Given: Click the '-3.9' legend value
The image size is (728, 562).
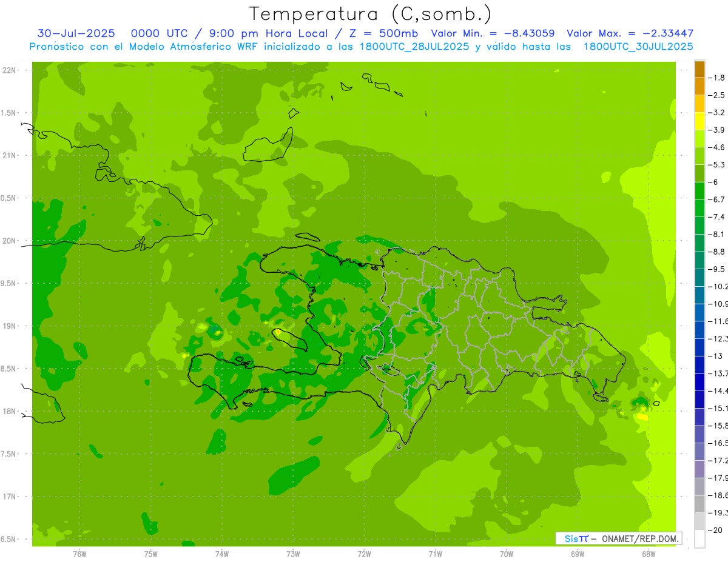Looking at the screenshot, I should 718,130.
